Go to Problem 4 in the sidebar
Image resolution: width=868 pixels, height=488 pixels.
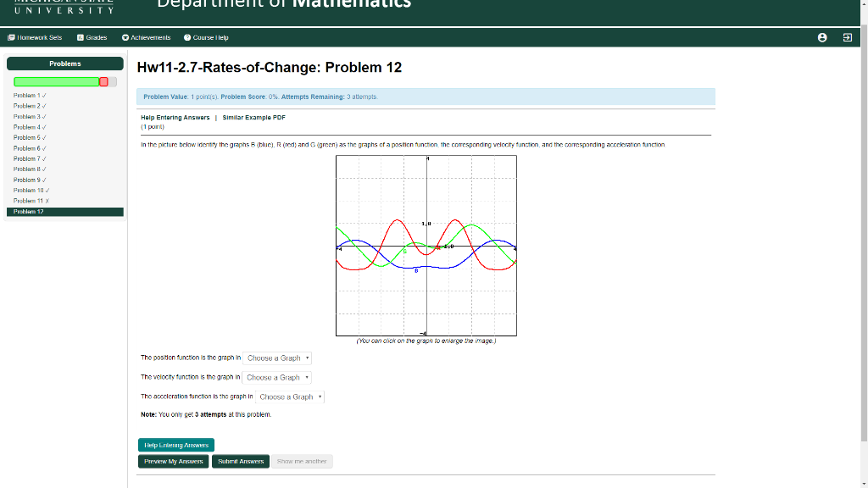[x=30, y=127]
